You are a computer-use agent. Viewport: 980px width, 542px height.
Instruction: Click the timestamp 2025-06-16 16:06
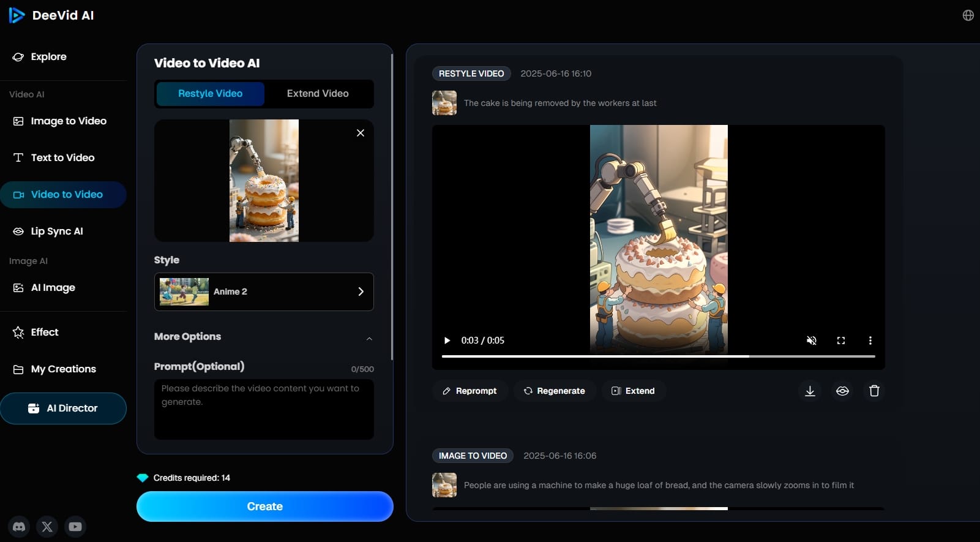point(560,456)
